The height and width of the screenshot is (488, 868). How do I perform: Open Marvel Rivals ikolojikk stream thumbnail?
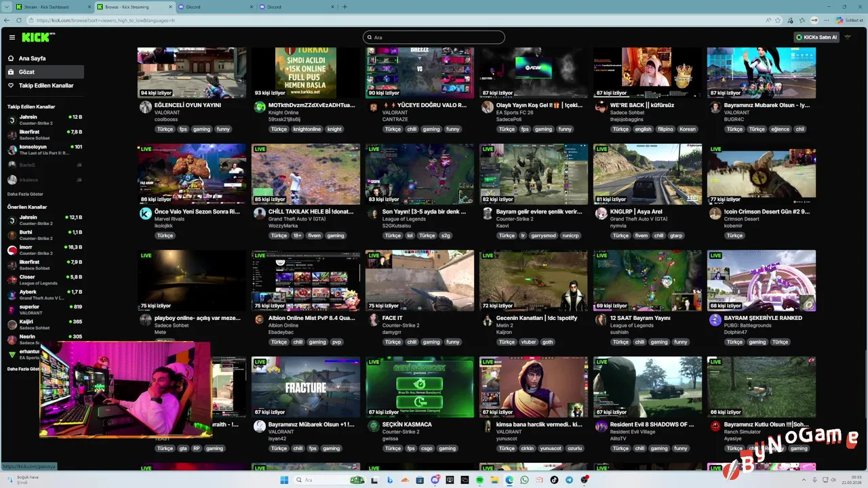(192, 174)
